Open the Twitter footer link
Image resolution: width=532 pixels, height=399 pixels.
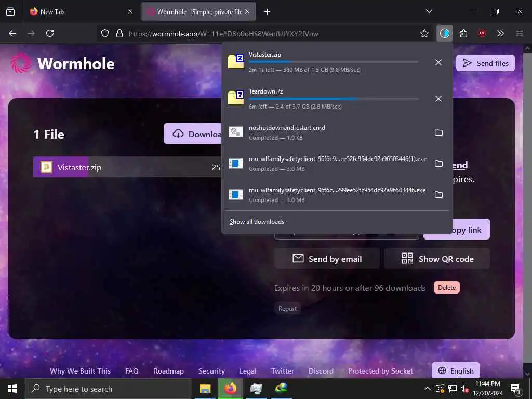pyautogui.click(x=282, y=371)
